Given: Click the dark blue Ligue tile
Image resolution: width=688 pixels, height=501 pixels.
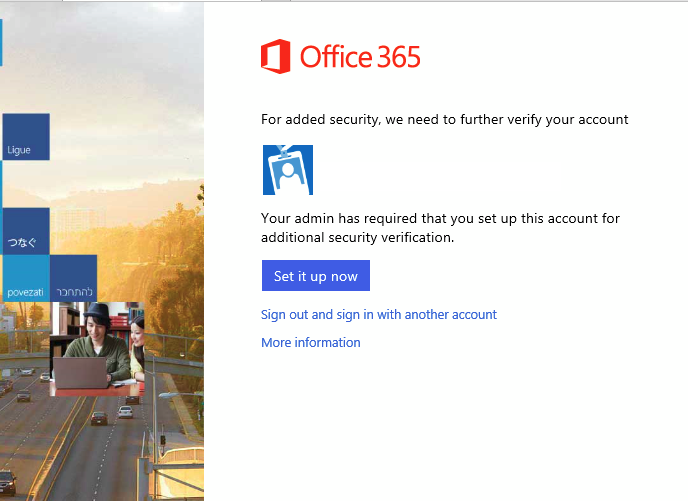Looking at the screenshot, I should click(26, 137).
